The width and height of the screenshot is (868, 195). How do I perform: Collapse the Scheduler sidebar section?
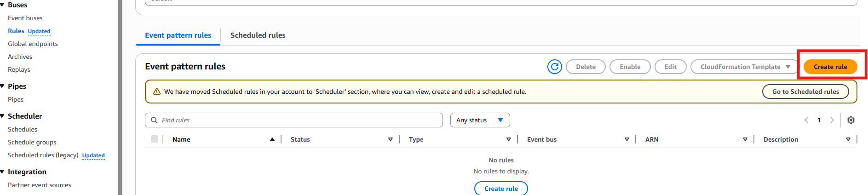click(x=3, y=116)
